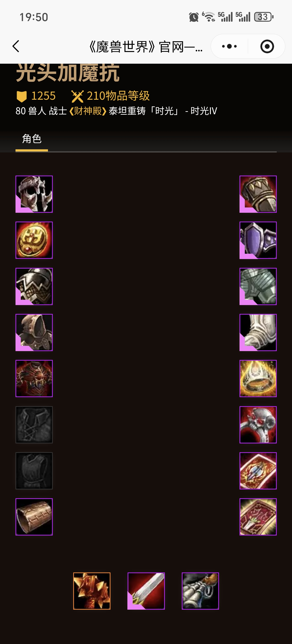View the purple belt waist item
Viewport: 292px width, 644px height.
(258, 240)
